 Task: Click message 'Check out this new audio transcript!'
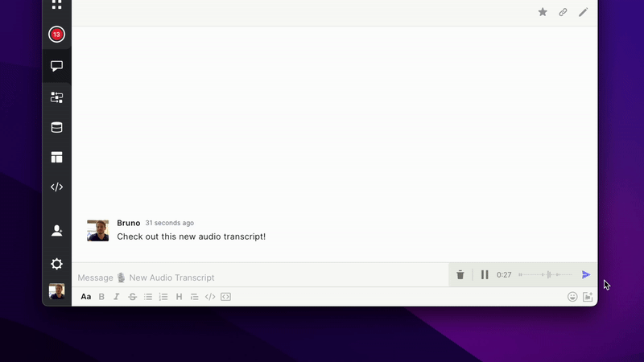point(192,237)
